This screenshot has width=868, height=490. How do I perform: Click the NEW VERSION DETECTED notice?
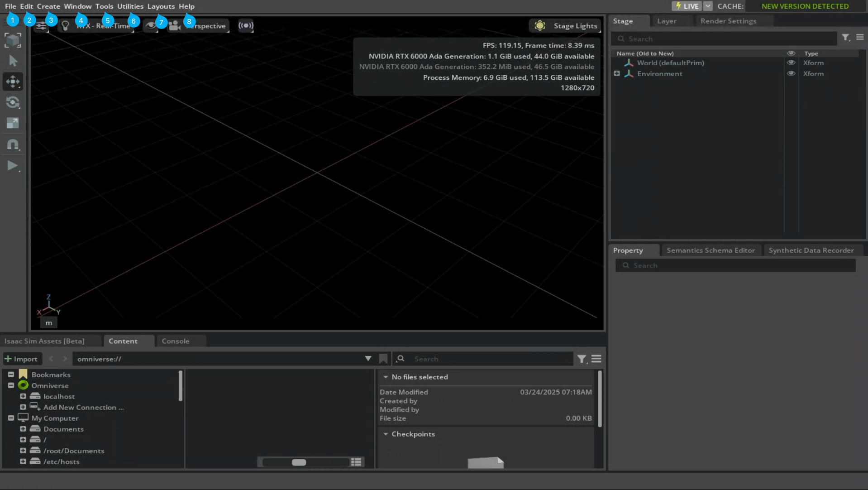(x=805, y=6)
